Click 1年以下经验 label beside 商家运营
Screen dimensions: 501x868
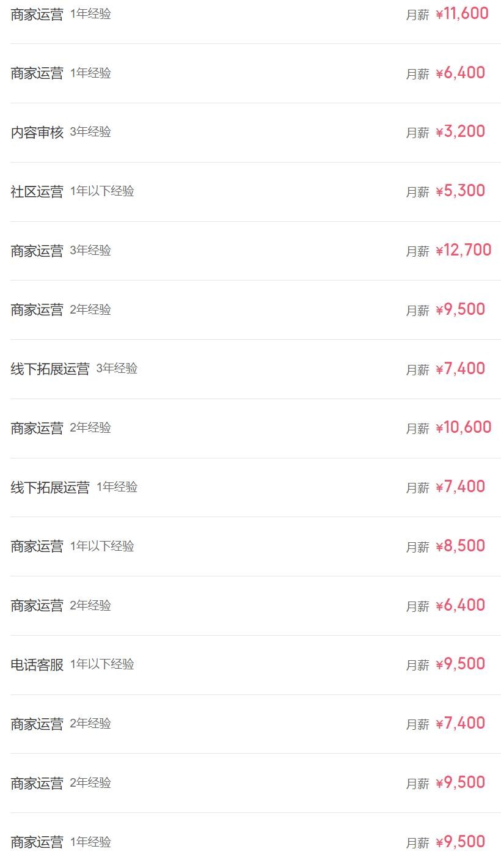tap(102, 546)
